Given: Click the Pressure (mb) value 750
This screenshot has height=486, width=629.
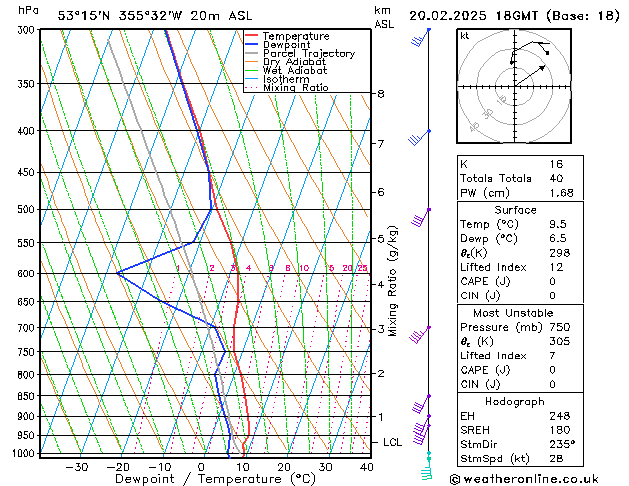Looking at the screenshot, I should coord(560,327).
